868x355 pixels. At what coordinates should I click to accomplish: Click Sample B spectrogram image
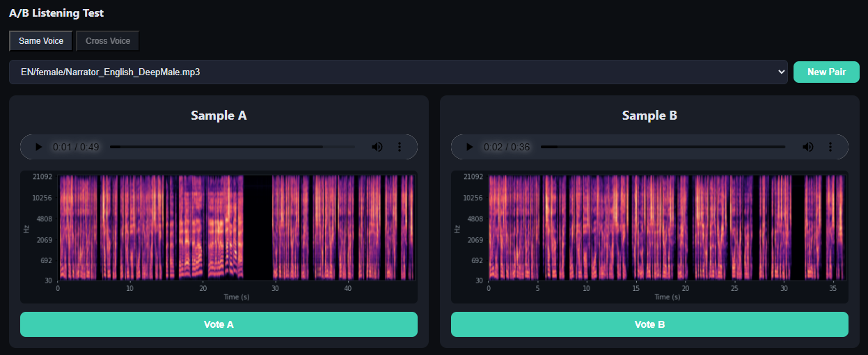(x=649, y=237)
